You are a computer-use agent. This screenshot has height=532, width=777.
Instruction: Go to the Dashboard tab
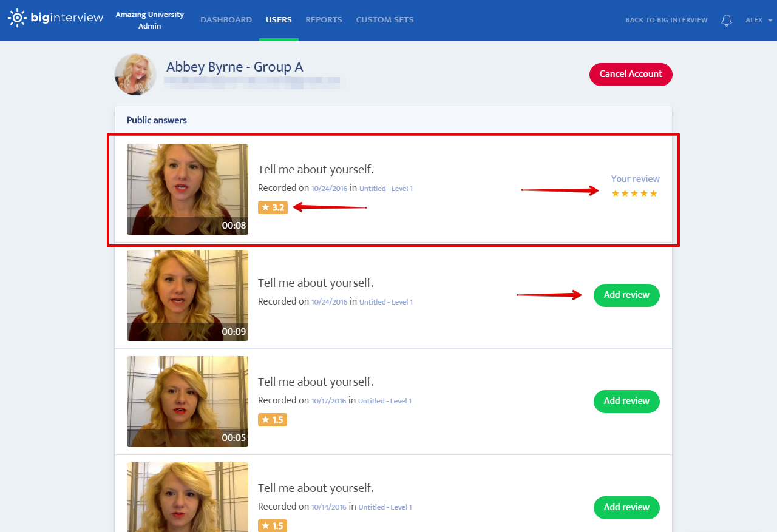[226, 20]
